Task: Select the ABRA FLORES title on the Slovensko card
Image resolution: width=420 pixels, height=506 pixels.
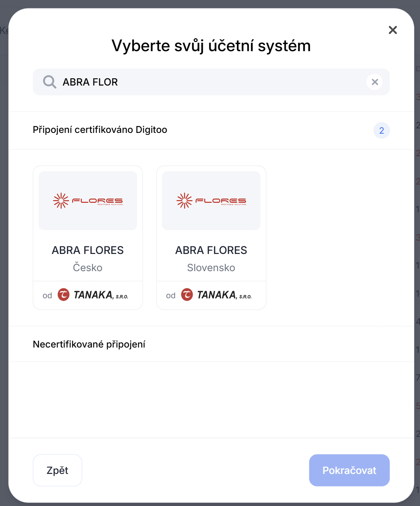Action: [211, 250]
